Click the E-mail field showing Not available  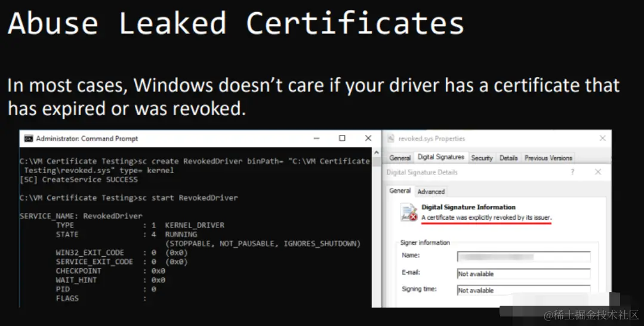(523, 274)
